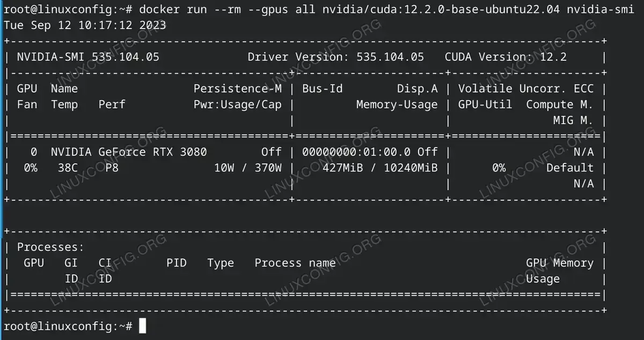Click the terminal cursor block at prompt
This screenshot has height=340, width=644.
(x=142, y=325)
